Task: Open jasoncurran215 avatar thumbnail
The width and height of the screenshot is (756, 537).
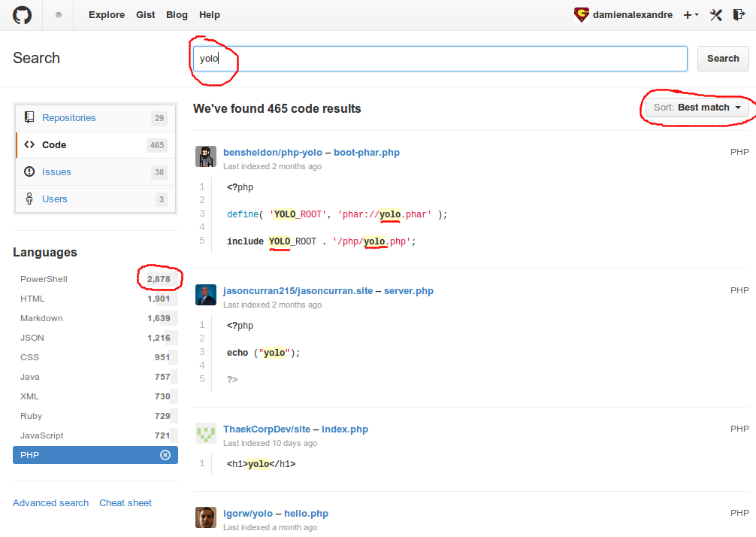Action: (206, 295)
